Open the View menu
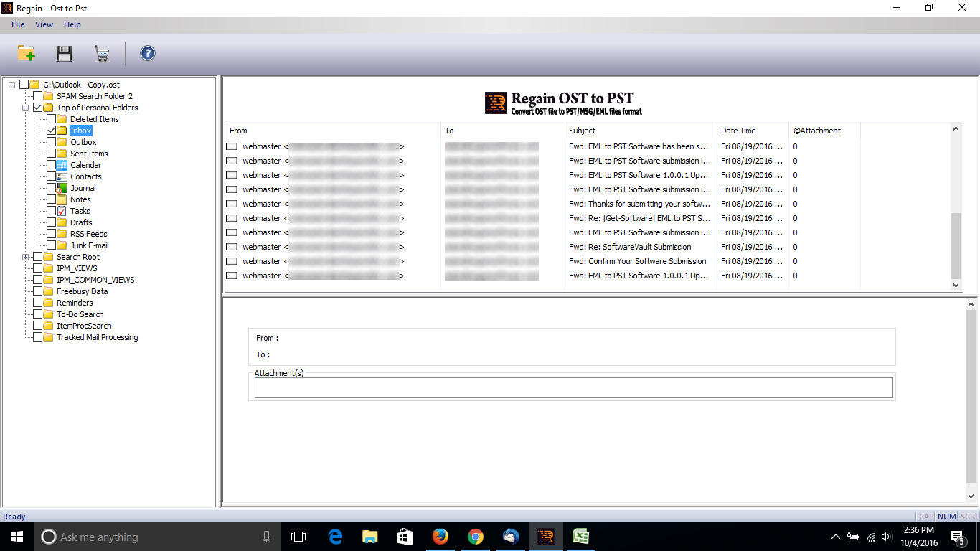The width and height of the screenshot is (980, 551). point(44,24)
